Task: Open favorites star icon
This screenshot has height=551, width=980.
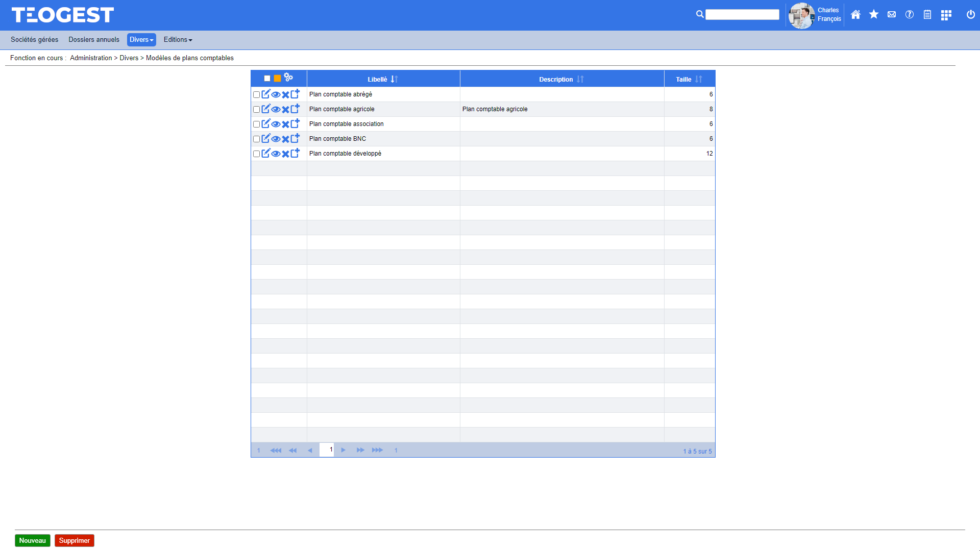Action: tap(874, 15)
